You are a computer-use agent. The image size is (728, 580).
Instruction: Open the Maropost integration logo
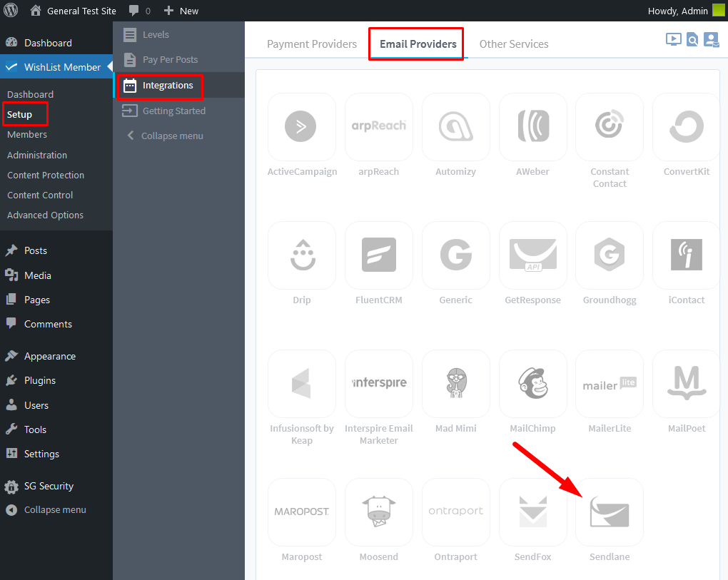click(x=301, y=512)
